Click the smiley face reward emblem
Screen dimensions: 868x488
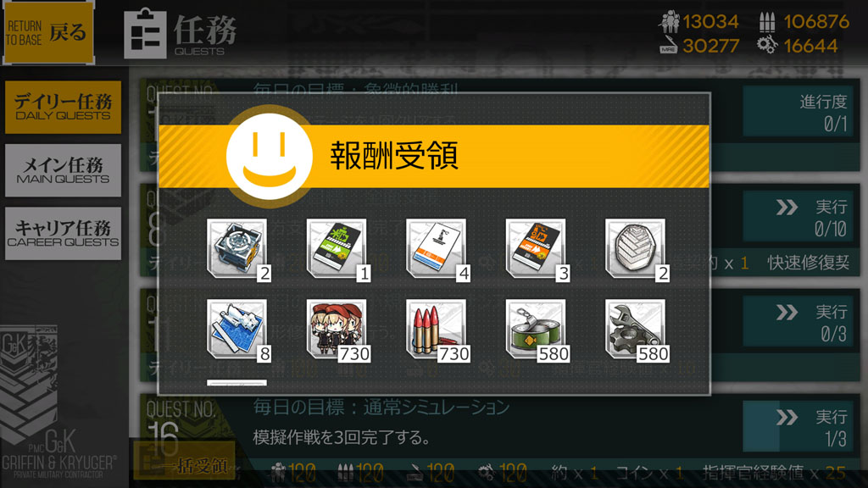click(x=270, y=157)
